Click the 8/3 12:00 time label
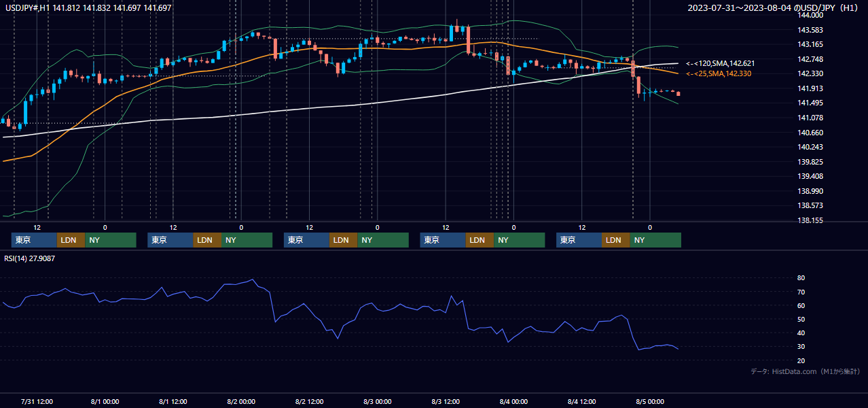The height and width of the screenshot is (408, 868). (x=446, y=401)
